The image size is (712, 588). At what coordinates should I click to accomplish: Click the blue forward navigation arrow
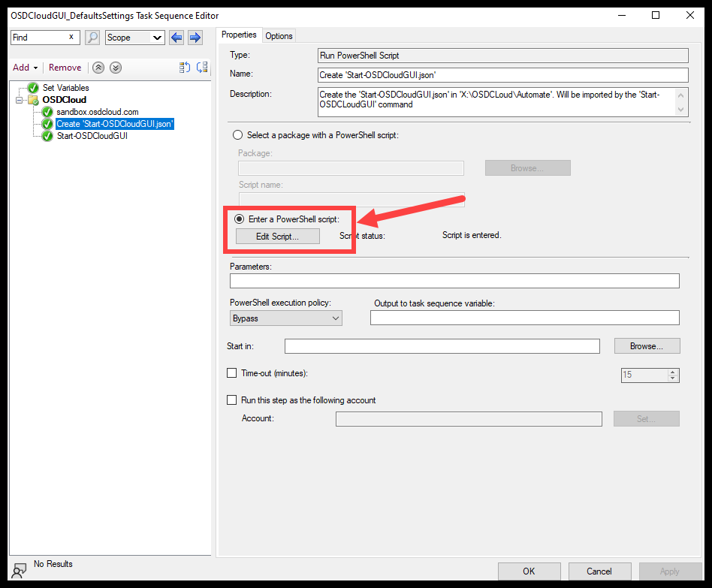[x=193, y=37]
